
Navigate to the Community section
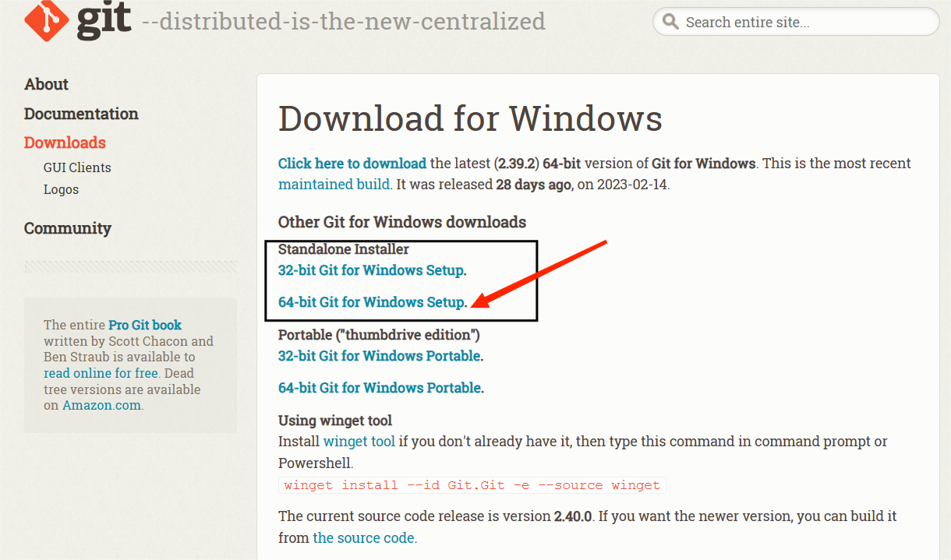(67, 228)
